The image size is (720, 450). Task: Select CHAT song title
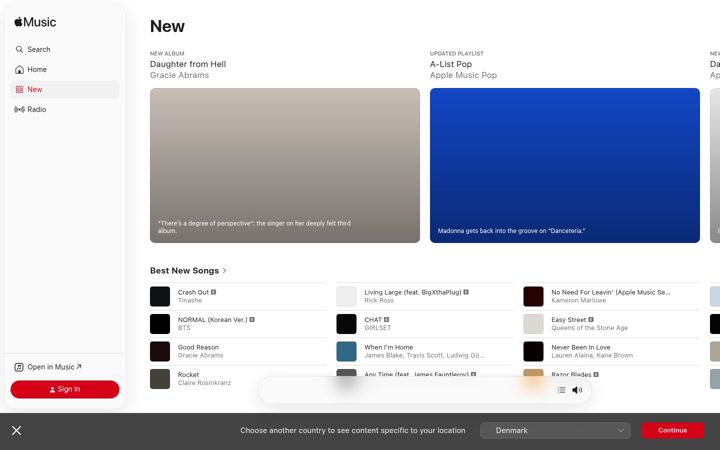(373, 320)
